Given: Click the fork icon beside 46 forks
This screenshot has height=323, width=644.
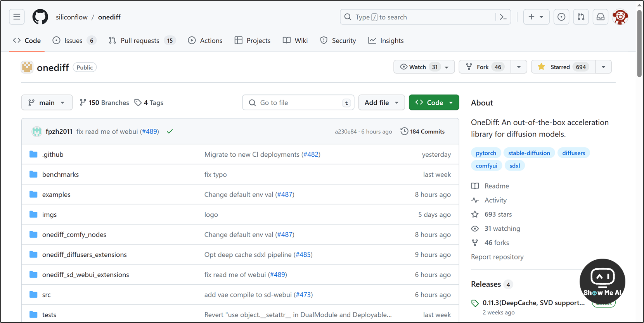Looking at the screenshot, I should (x=475, y=243).
